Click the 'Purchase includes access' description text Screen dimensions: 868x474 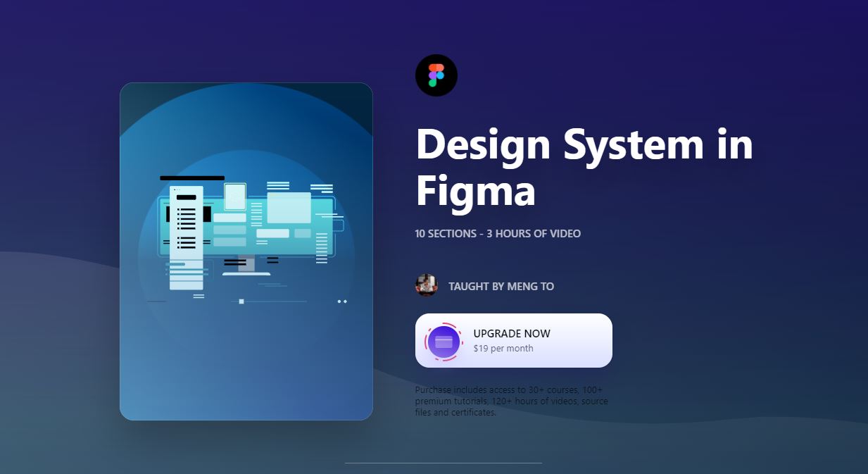pyautogui.click(x=512, y=401)
